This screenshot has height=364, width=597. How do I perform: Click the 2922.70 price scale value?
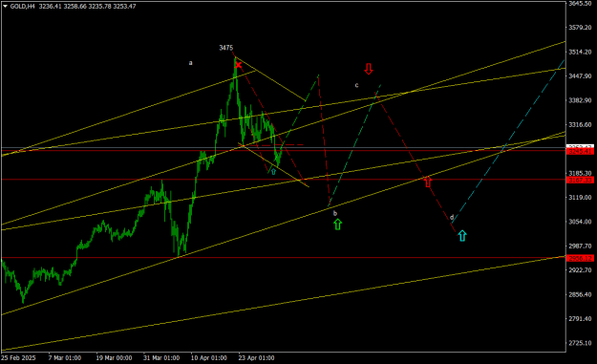580,270
